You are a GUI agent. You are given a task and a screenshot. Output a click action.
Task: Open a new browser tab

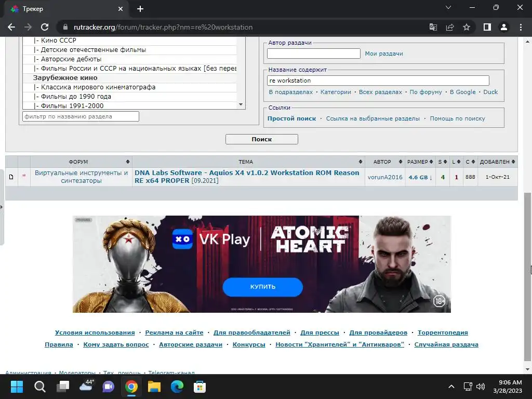(x=140, y=9)
